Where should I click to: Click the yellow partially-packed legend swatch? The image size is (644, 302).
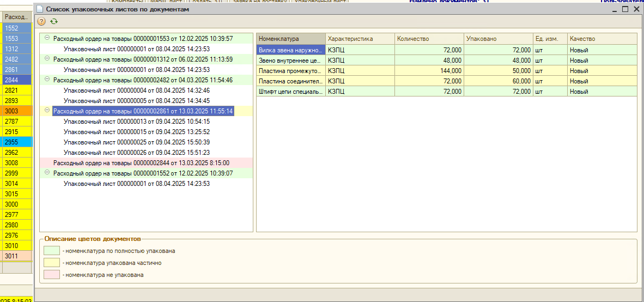tap(52, 263)
